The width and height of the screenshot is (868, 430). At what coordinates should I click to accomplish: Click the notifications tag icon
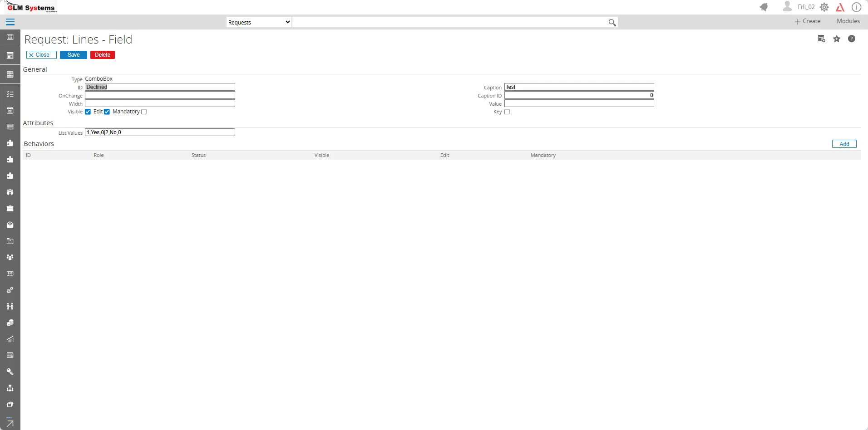point(764,7)
